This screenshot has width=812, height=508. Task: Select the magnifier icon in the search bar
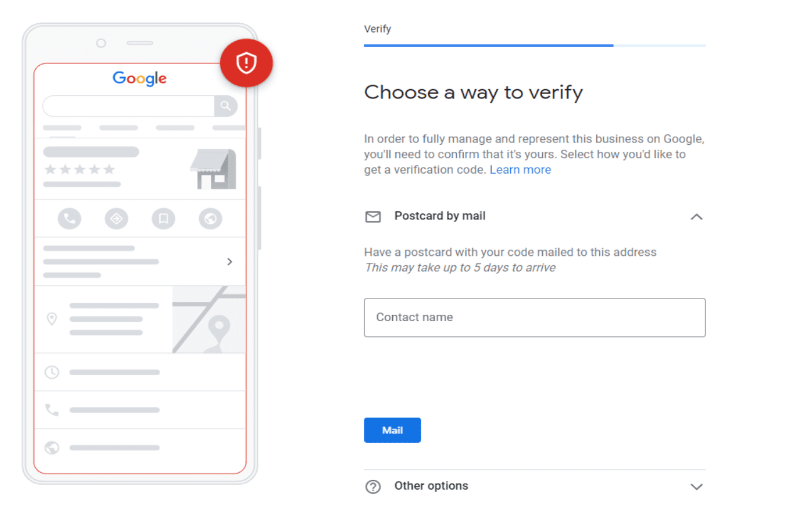tap(225, 106)
